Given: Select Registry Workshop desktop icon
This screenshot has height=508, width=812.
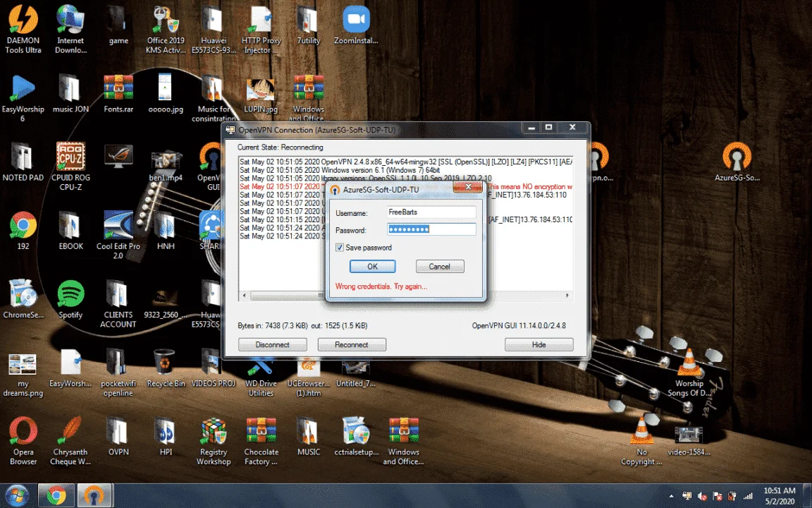Looking at the screenshot, I should coord(214,440).
